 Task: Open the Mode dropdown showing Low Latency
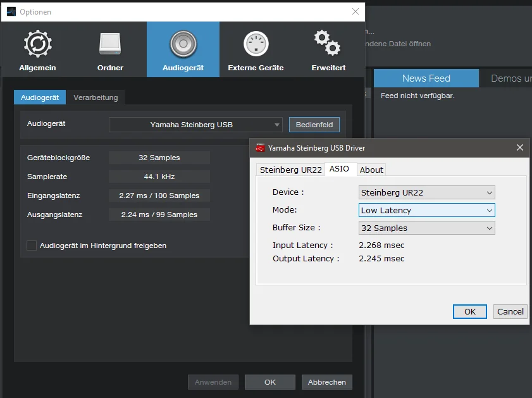coord(427,210)
